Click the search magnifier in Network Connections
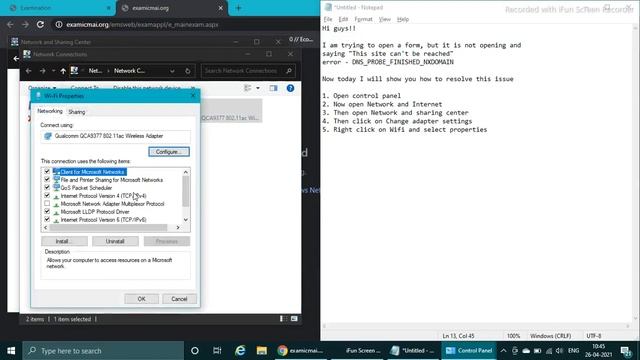This screenshot has height=360, width=640. coord(289,71)
